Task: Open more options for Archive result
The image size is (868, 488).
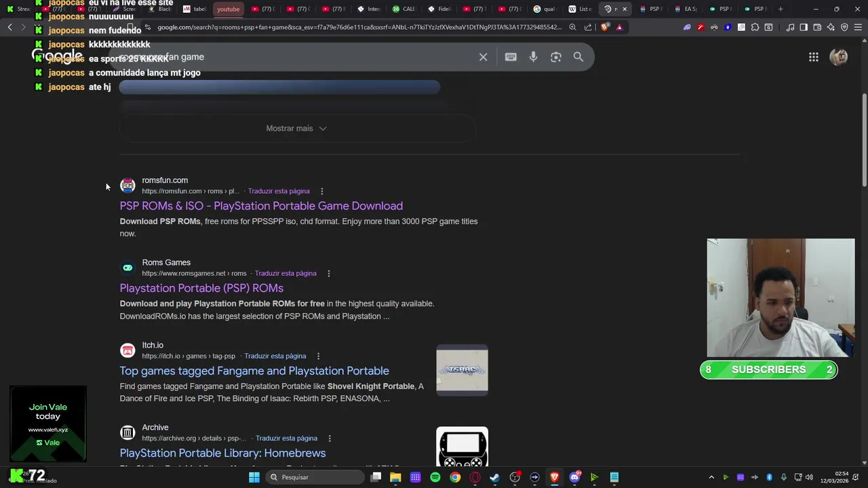Action: [330, 439]
